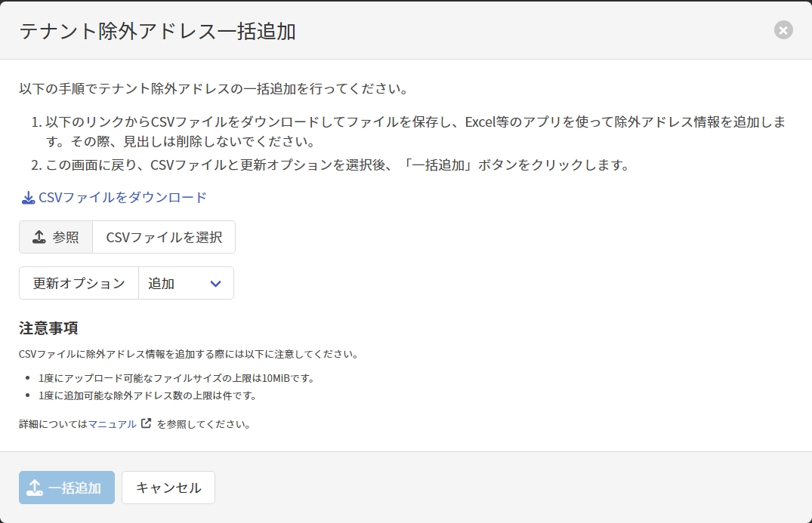Click the exclusion address count limit note
The height and width of the screenshot is (523, 812).
click(148, 395)
